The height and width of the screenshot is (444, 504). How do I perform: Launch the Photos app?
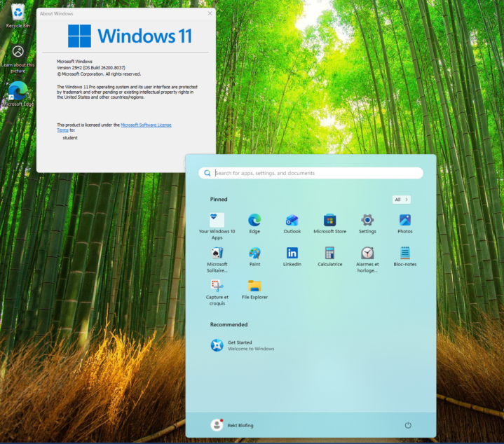coord(405,223)
